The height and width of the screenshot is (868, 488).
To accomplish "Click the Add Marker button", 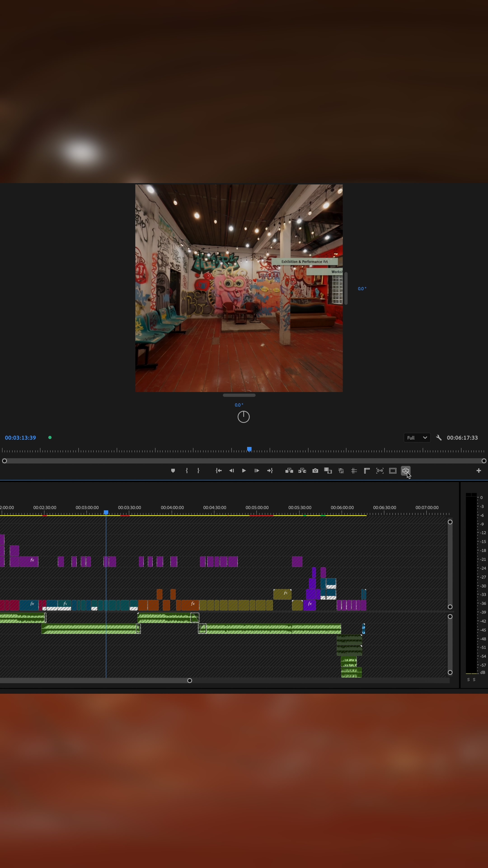I will point(173,471).
